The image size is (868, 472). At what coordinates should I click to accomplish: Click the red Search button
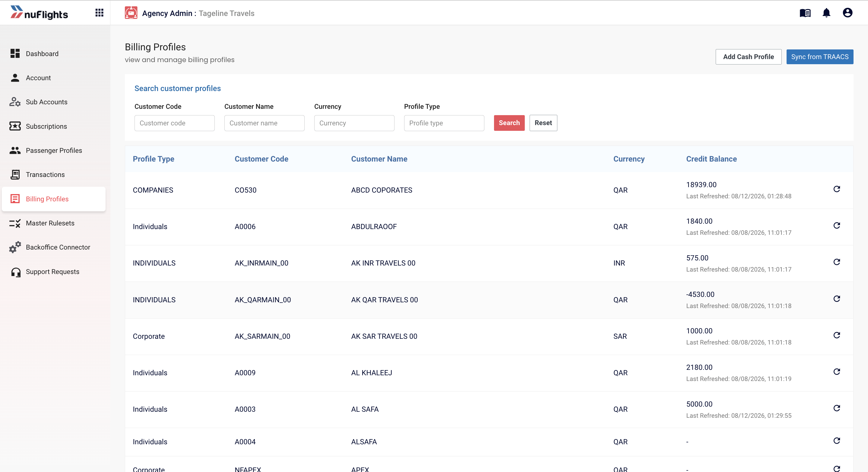509,123
